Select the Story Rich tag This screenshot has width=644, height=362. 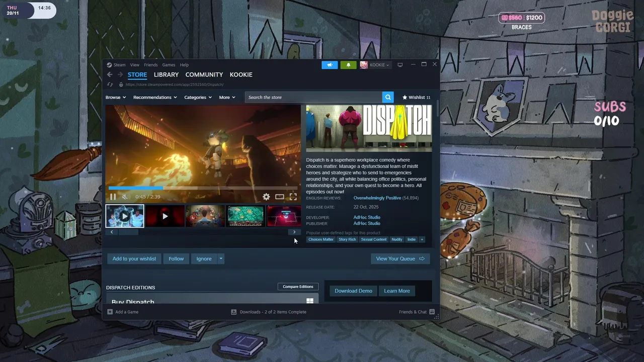(x=347, y=239)
